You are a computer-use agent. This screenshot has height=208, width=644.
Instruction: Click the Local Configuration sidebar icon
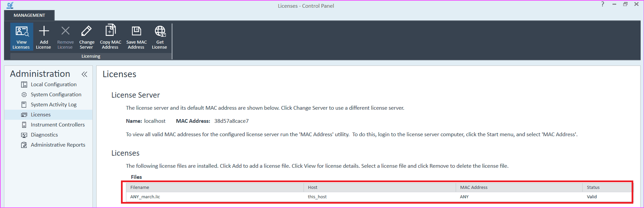pos(24,85)
